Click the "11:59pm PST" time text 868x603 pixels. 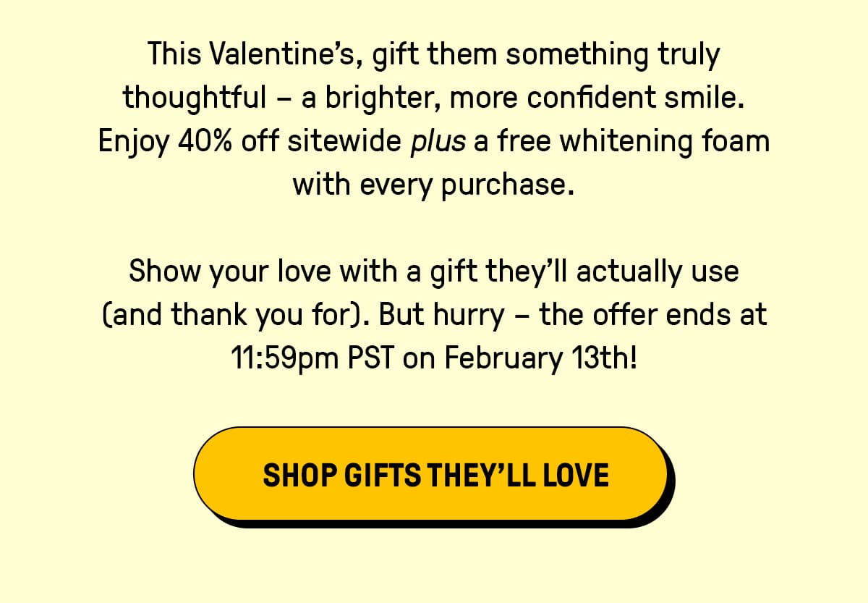(313, 358)
